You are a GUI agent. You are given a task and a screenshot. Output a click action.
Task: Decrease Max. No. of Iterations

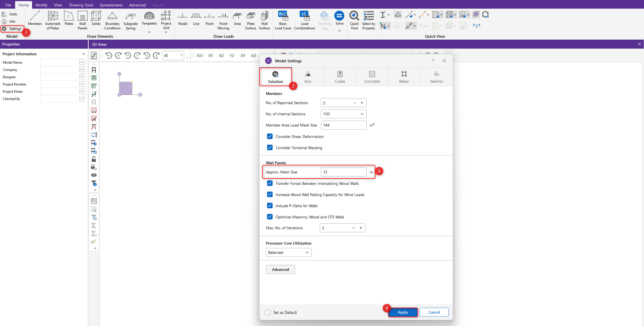[353, 228]
